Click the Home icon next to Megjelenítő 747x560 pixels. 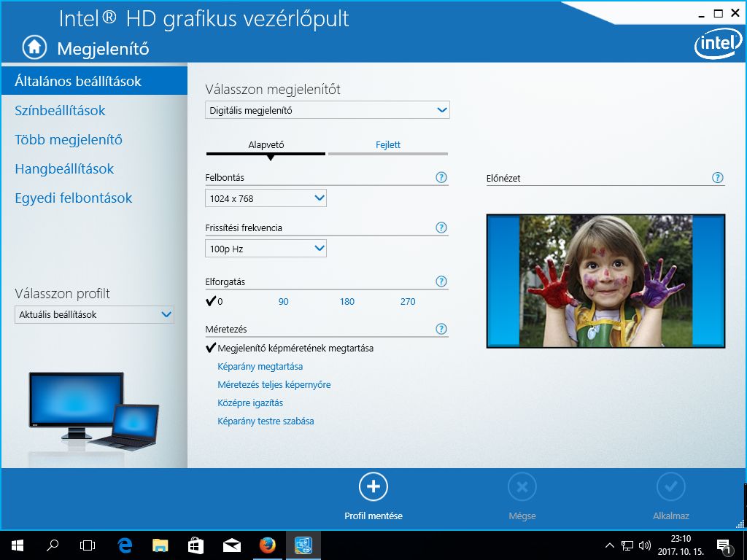34,47
